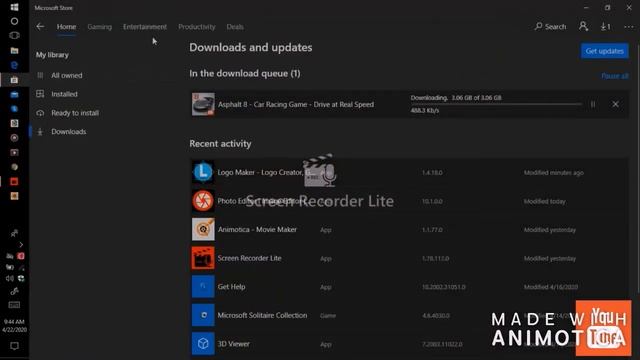Image resolution: width=640 pixels, height=360 pixels.
Task: Open the Cortana circle icon on taskbar
Action: point(14,21)
